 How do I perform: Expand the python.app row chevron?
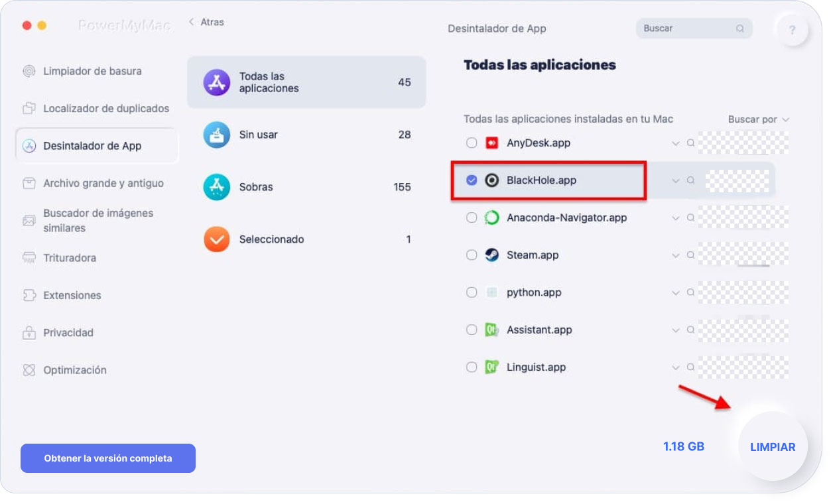click(676, 292)
